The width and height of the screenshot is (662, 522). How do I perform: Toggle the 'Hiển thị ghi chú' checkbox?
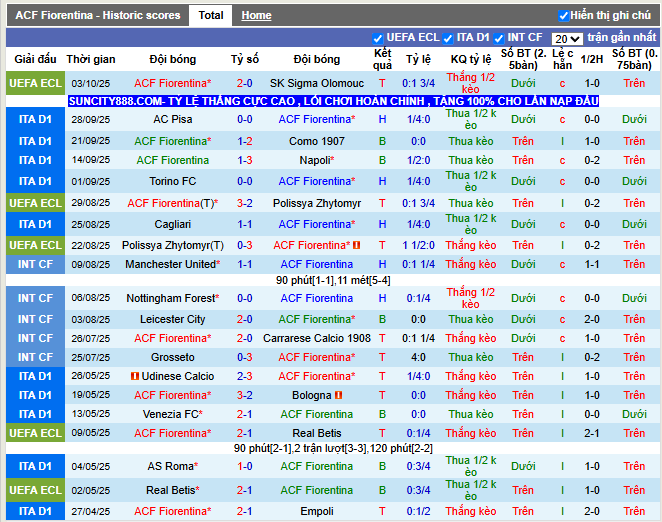click(563, 16)
